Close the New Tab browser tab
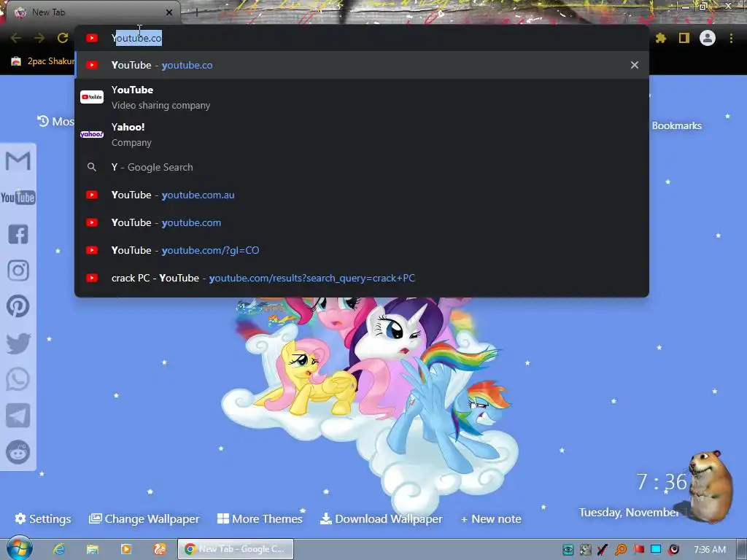The height and width of the screenshot is (560, 747). tap(169, 12)
